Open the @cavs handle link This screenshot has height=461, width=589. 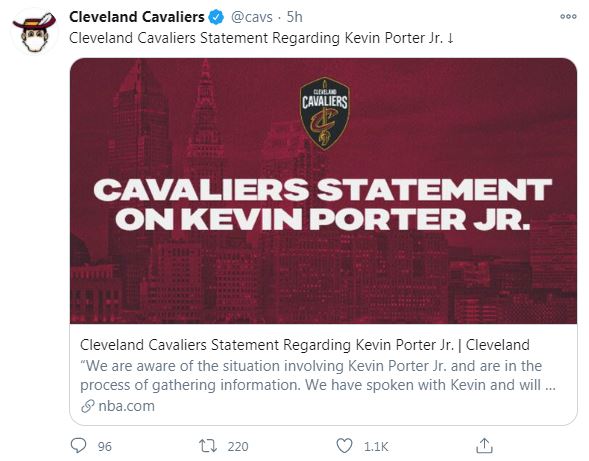252,17
